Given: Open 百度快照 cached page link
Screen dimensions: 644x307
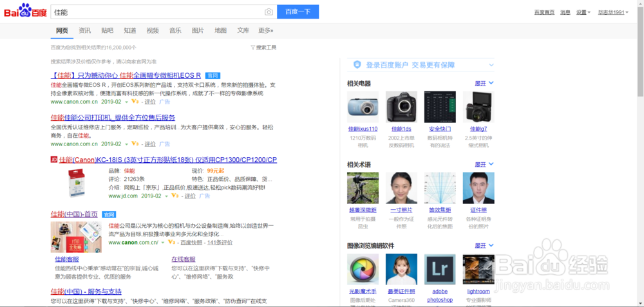Looking at the screenshot, I should click(x=191, y=243).
